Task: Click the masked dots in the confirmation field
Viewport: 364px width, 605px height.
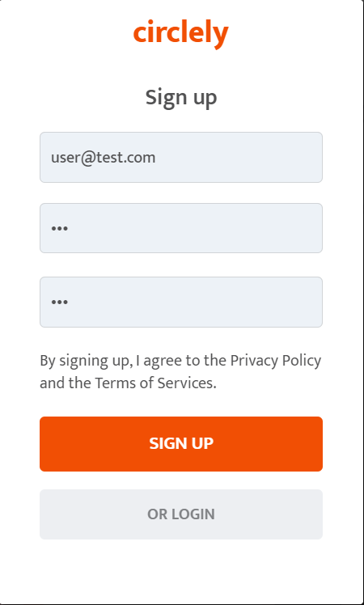Action: pos(59,302)
